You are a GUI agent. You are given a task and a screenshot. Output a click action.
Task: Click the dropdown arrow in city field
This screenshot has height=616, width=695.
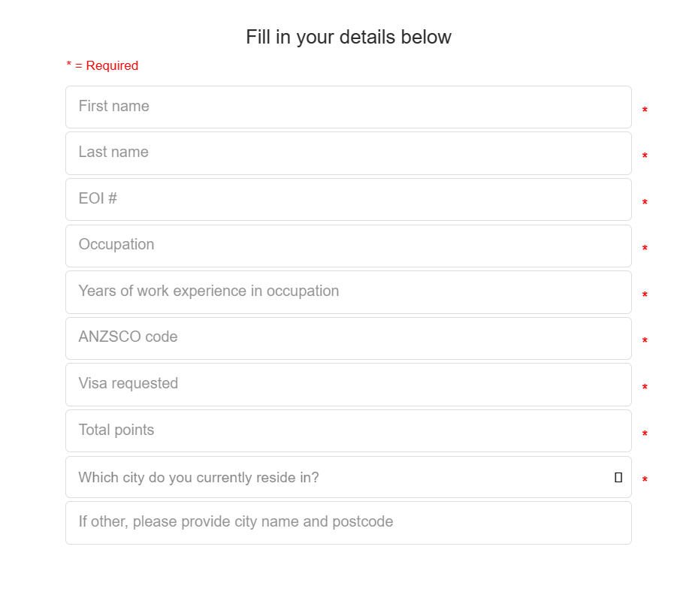point(618,477)
